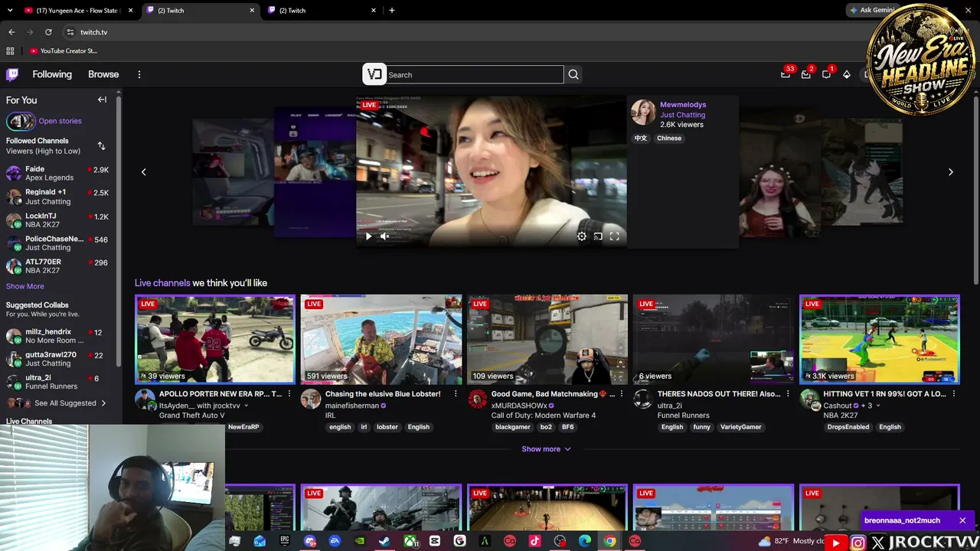Select the lobster tag on mainefisherman stream
The height and width of the screenshot is (551, 980).
(x=387, y=427)
